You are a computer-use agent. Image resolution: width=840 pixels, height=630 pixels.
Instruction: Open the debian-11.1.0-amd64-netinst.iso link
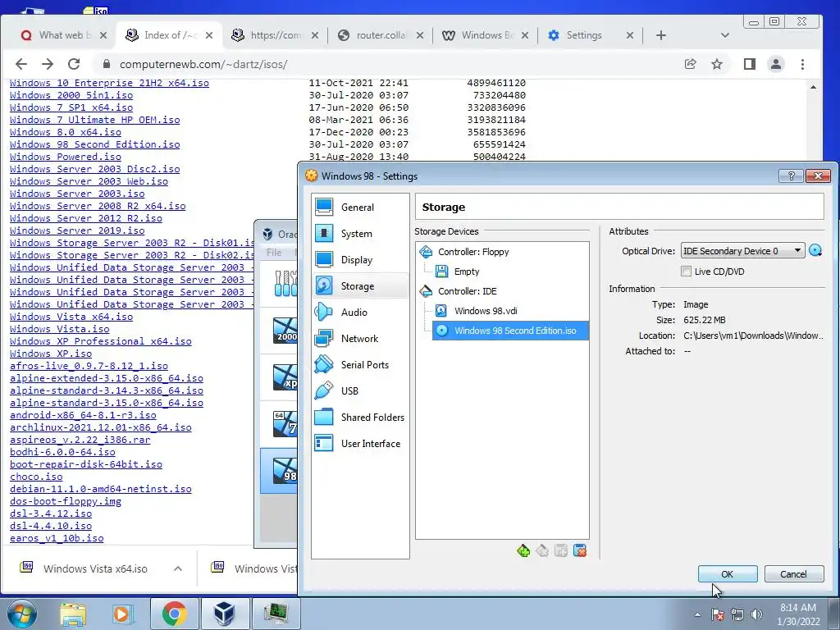point(101,489)
